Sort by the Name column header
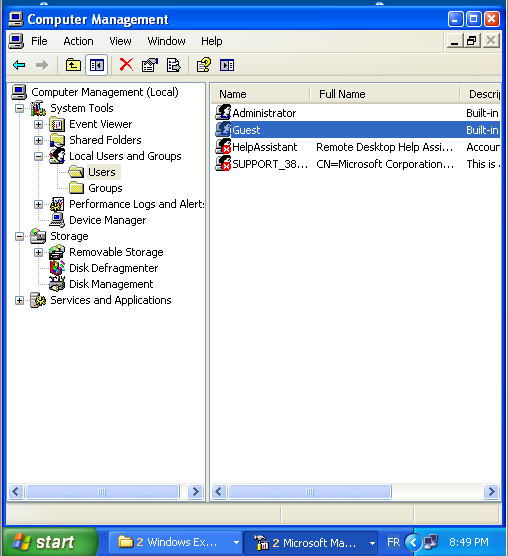 (x=261, y=94)
